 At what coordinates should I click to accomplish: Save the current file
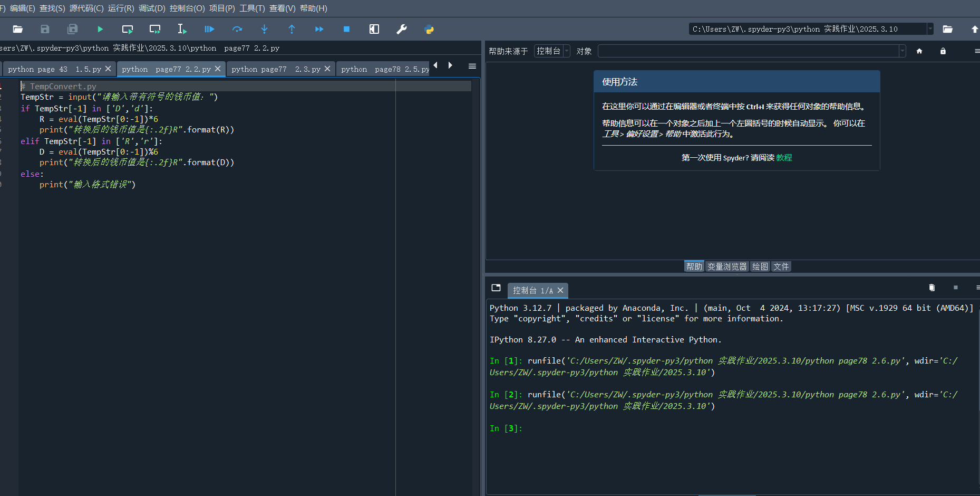pos(45,29)
